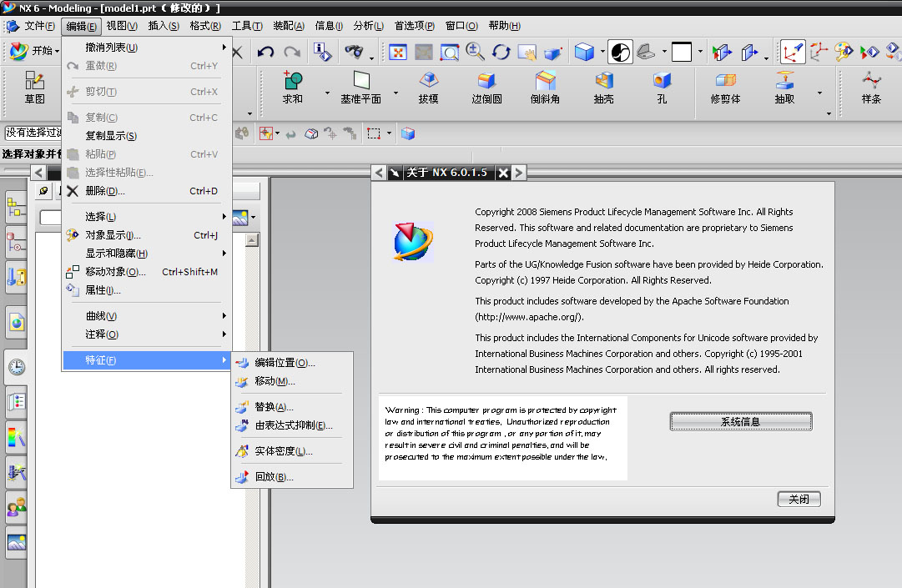The height and width of the screenshot is (588, 902).
Task: Open the History clock sidebar tab
Action: pos(16,367)
